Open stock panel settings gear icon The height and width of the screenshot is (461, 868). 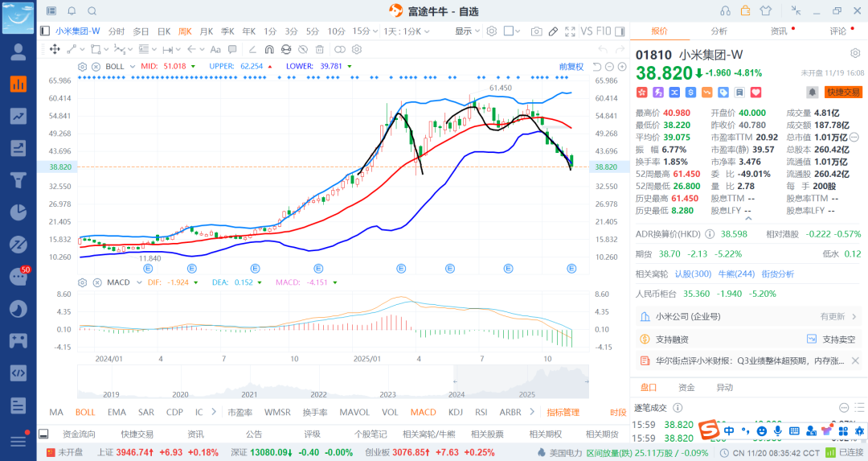(x=854, y=56)
